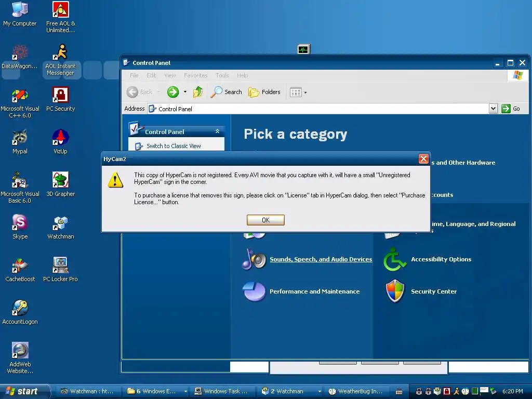This screenshot has height=399, width=532.
Task: Close the HyCam2 warning dialog
Action: click(x=423, y=158)
